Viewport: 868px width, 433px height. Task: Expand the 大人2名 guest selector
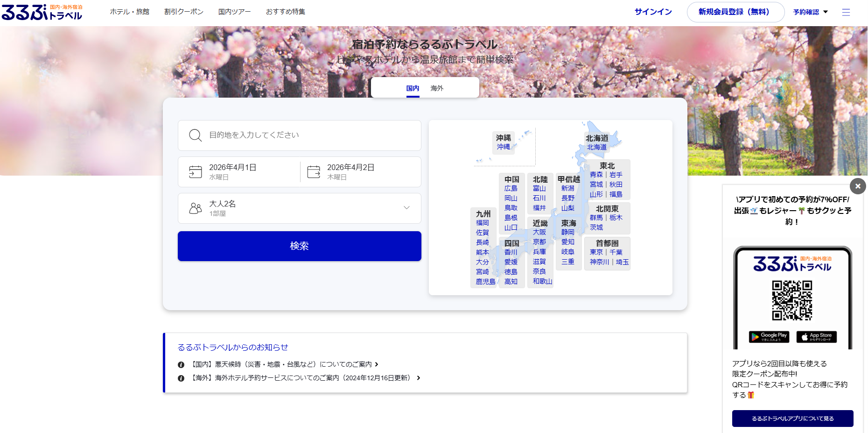(x=406, y=208)
